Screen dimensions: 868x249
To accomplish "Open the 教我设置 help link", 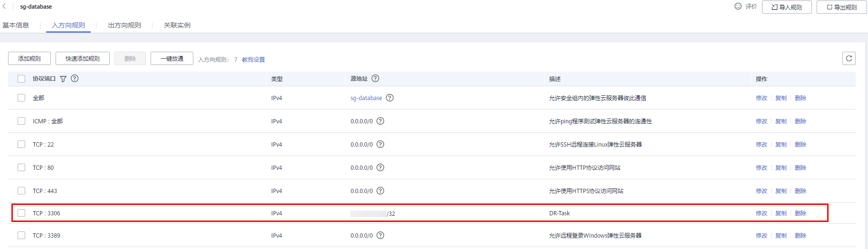I will tap(253, 59).
